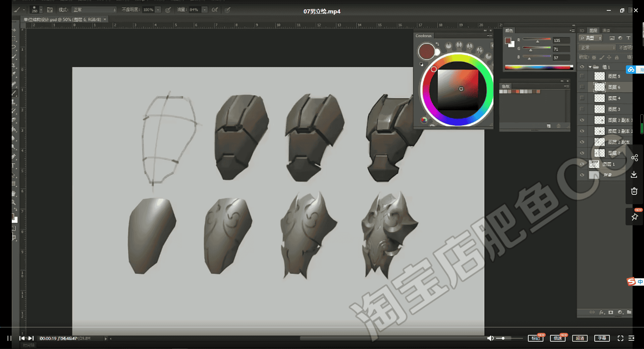Create new swatch in 色板 panel

point(549,126)
